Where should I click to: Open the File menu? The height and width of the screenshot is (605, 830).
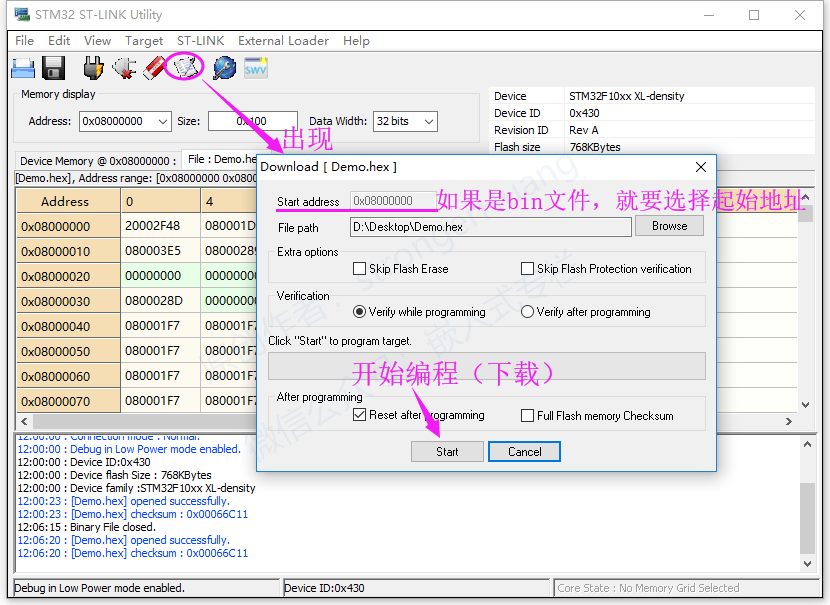pos(24,41)
